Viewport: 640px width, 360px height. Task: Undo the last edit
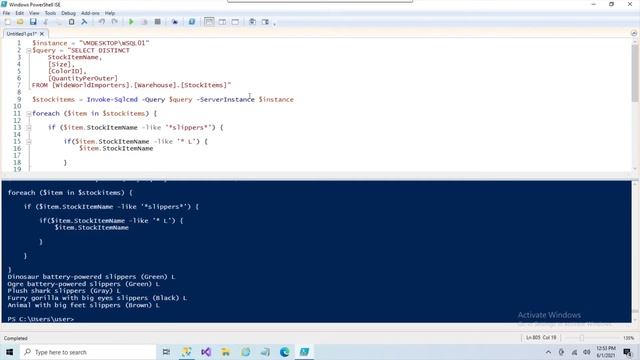(102, 22)
